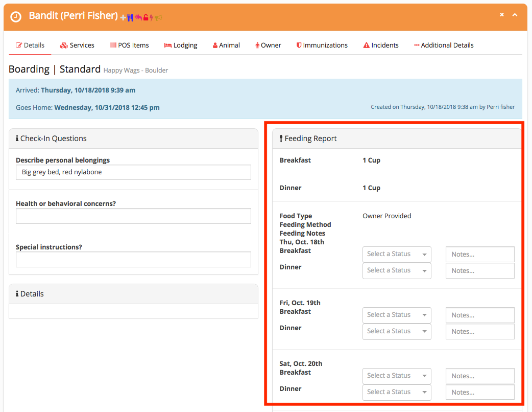Click the unlocked padlock icon in the header

pyautogui.click(x=146, y=17)
